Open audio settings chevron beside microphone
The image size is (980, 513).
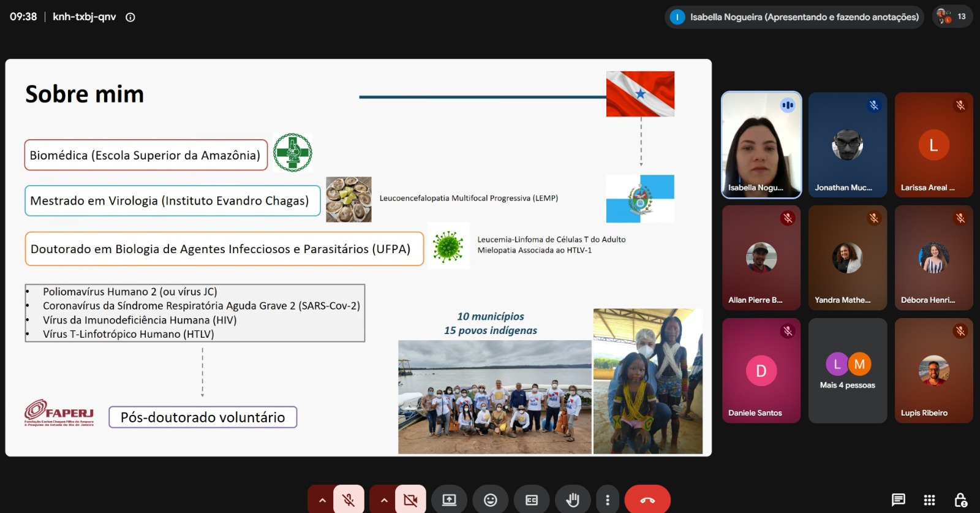coord(322,500)
